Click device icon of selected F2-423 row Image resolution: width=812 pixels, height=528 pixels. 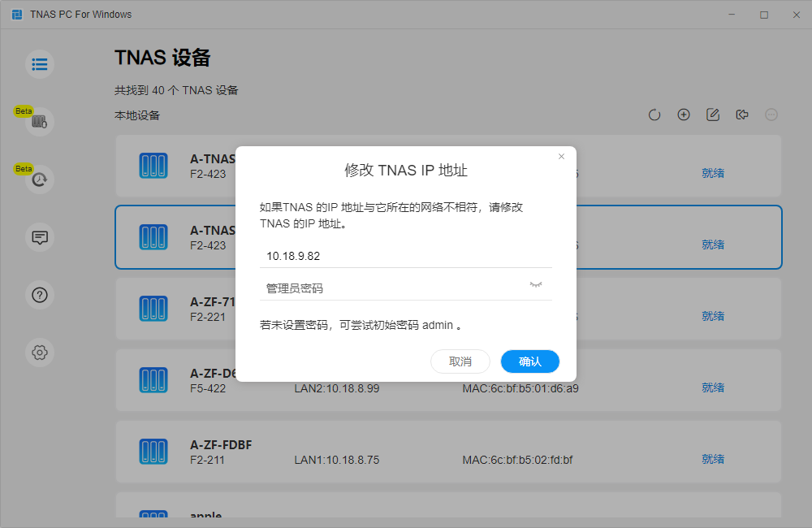(x=153, y=237)
